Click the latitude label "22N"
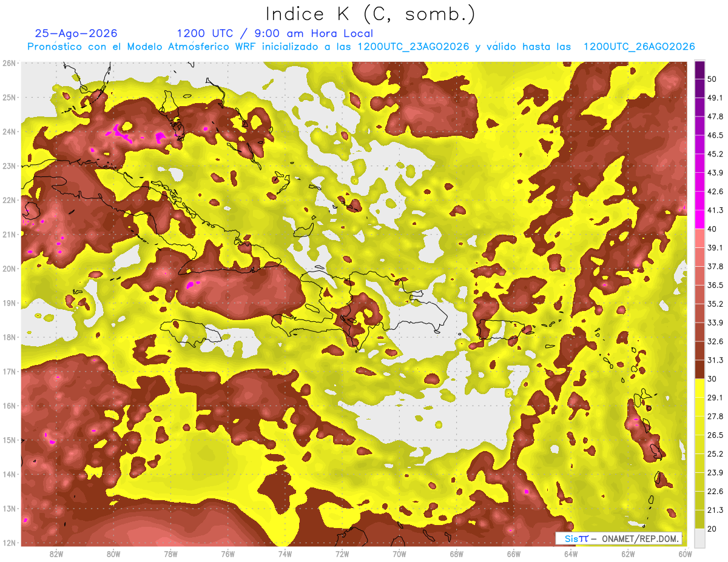The image size is (728, 562). [x=10, y=200]
